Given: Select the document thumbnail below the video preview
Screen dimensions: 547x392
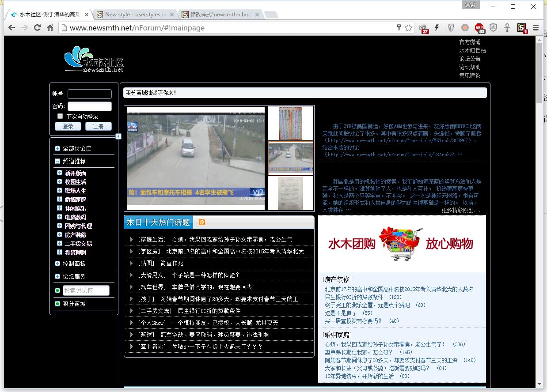Looking at the screenshot, I should (291, 193).
